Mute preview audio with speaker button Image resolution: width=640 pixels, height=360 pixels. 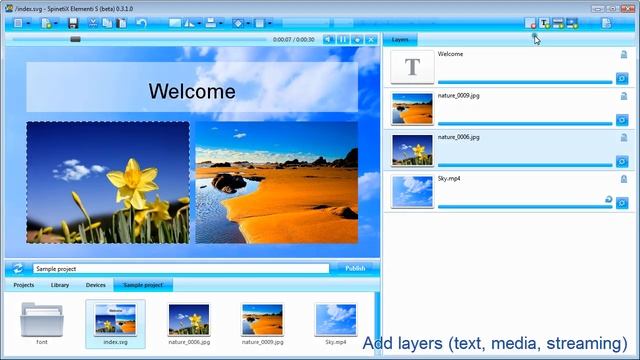[329, 40]
